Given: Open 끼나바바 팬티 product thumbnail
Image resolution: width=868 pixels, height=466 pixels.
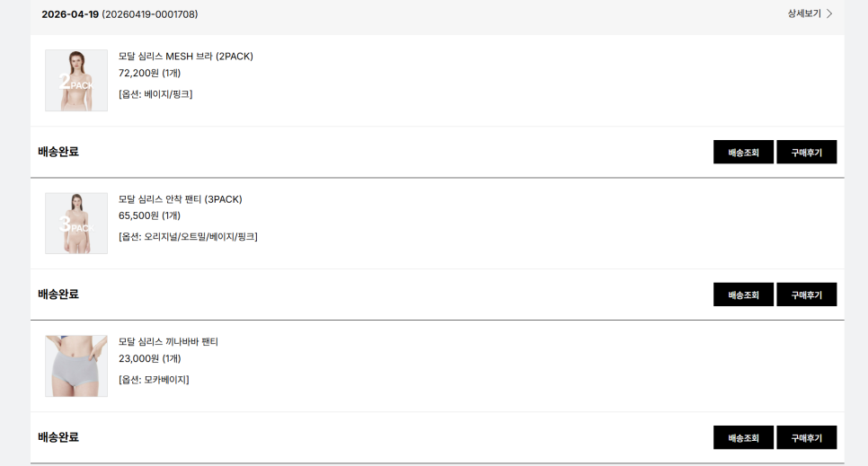Looking at the screenshot, I should (x=76, y=365).
